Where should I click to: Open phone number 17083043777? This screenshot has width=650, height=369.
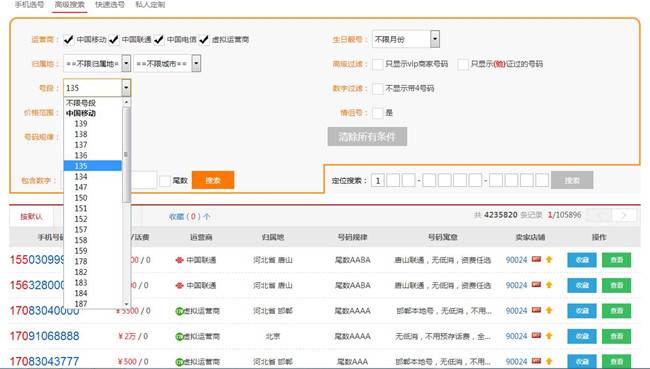pos(44,361)
